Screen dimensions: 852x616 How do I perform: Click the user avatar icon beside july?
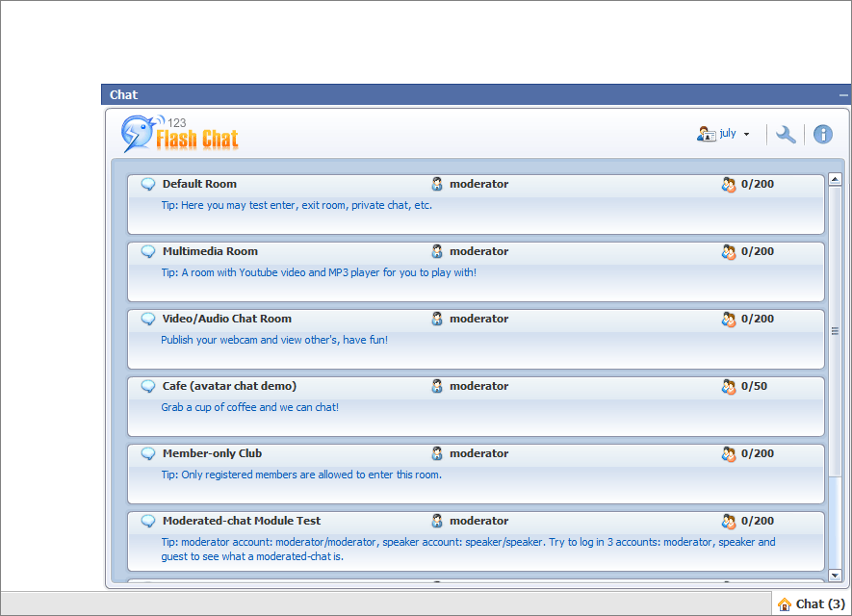coord(706,134)
